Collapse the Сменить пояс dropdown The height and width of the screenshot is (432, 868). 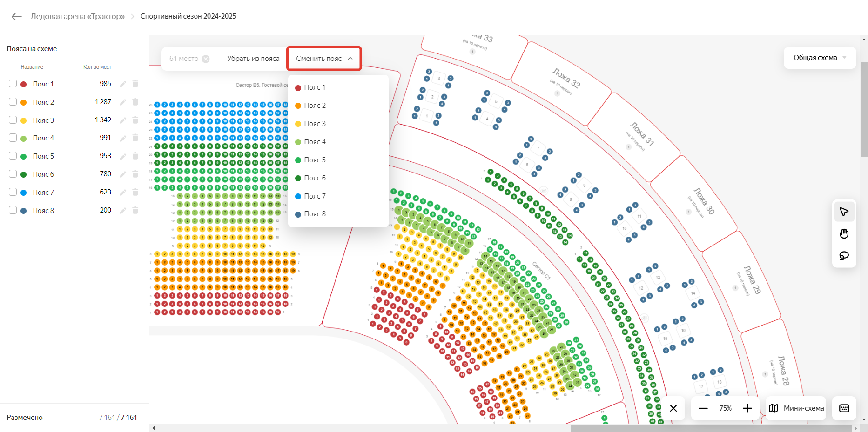pyautogui.click(x=324, y=59)
